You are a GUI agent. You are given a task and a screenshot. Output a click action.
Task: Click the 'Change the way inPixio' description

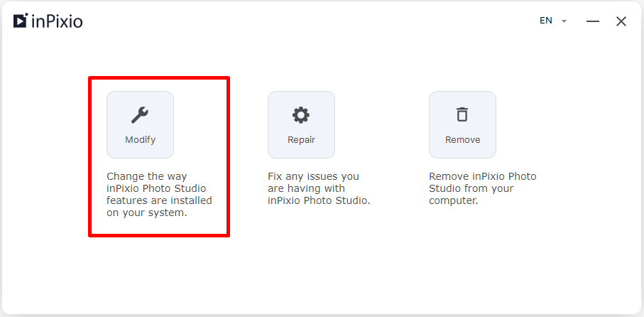click(159, 195)
